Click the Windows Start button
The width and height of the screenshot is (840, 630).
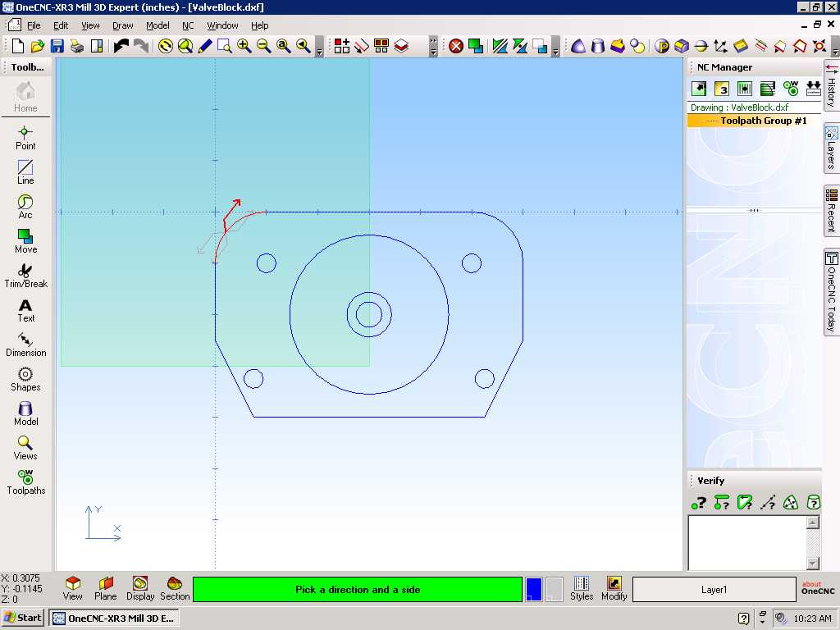point(22,618)
